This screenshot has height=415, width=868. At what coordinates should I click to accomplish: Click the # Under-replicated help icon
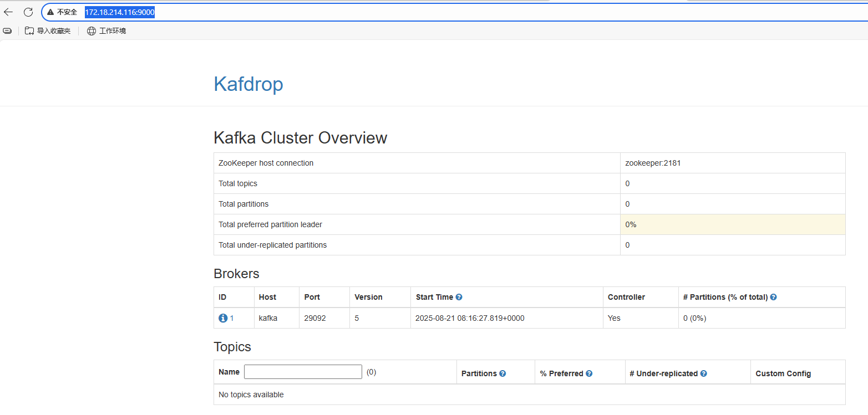click(703, 373)
